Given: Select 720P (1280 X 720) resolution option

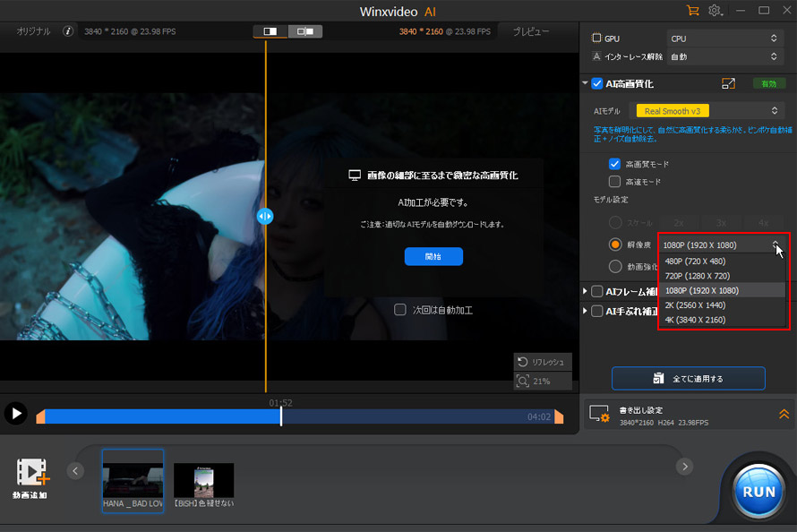Looking at the screenshot, I should pyautogui.click(x=697, y=276).
